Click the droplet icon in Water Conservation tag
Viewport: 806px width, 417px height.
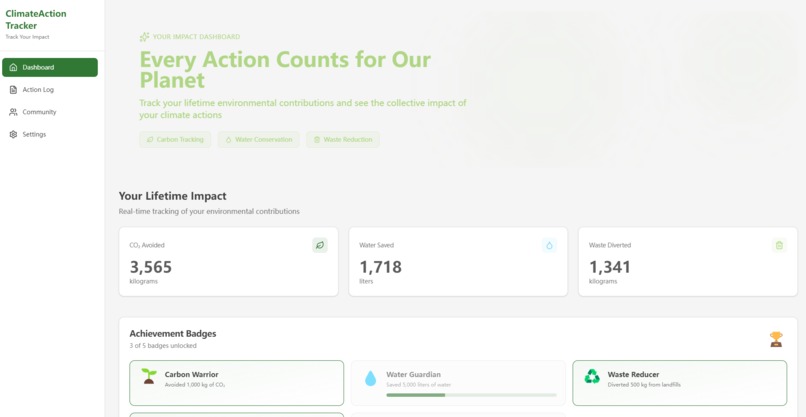tap(228, 139)
